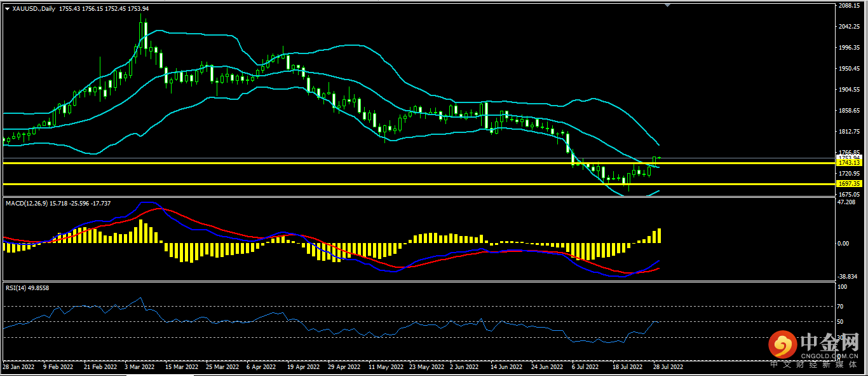This screenshot has height=376, width=868.
Task: Click the orange cloud CNGOLD logo icon
Action: pyautogui.click(x=782, y=345)
